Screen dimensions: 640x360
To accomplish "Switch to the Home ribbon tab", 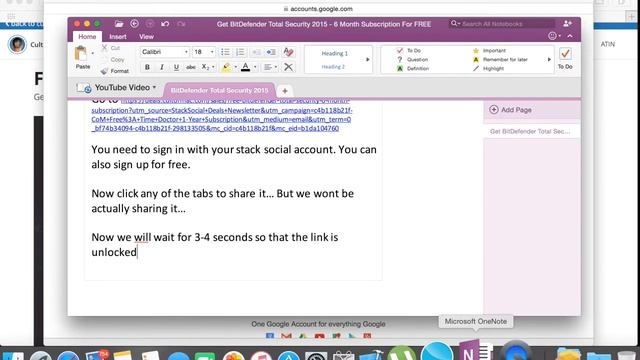I will tap(87, 37).
